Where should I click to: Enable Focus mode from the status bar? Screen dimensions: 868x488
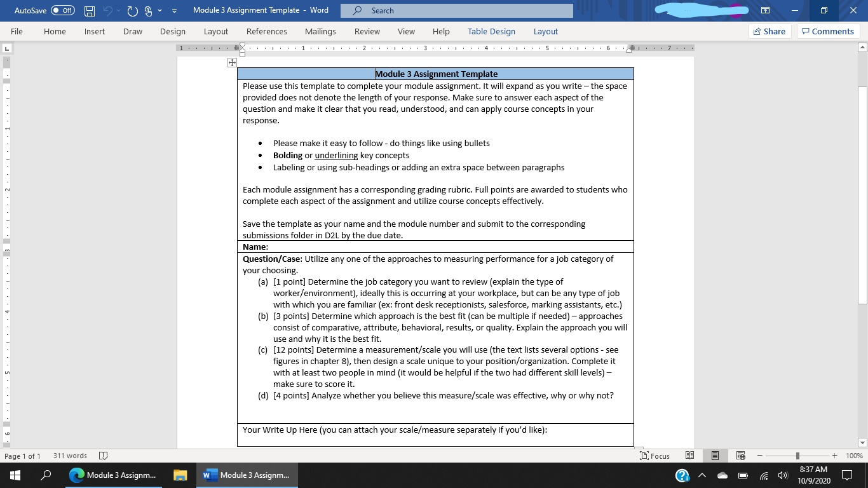click(x=654, y=456)
